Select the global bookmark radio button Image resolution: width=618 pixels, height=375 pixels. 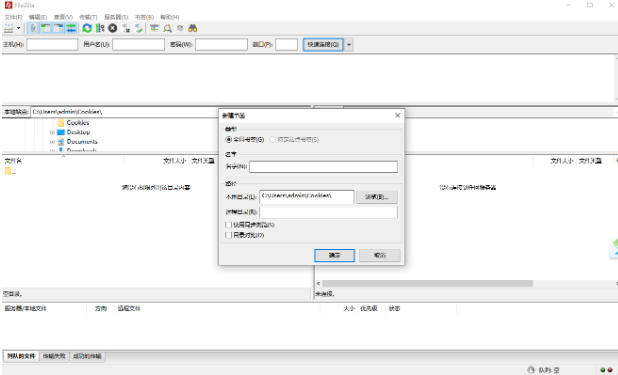pyautogui.click(x=229, y=140)
